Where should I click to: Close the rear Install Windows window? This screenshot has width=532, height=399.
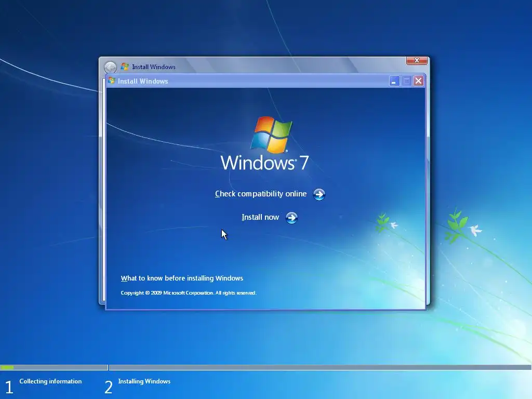pyautogui.click(x=417, y=60)
